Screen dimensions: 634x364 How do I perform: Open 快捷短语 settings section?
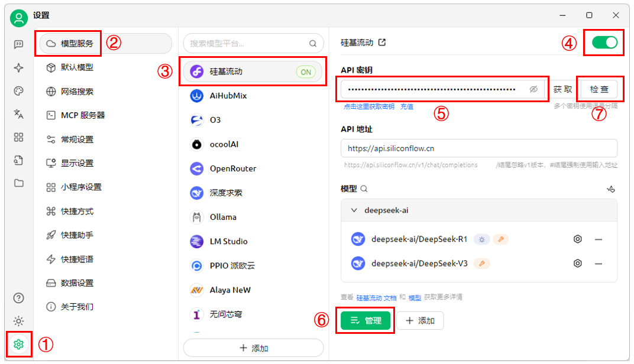106,259
